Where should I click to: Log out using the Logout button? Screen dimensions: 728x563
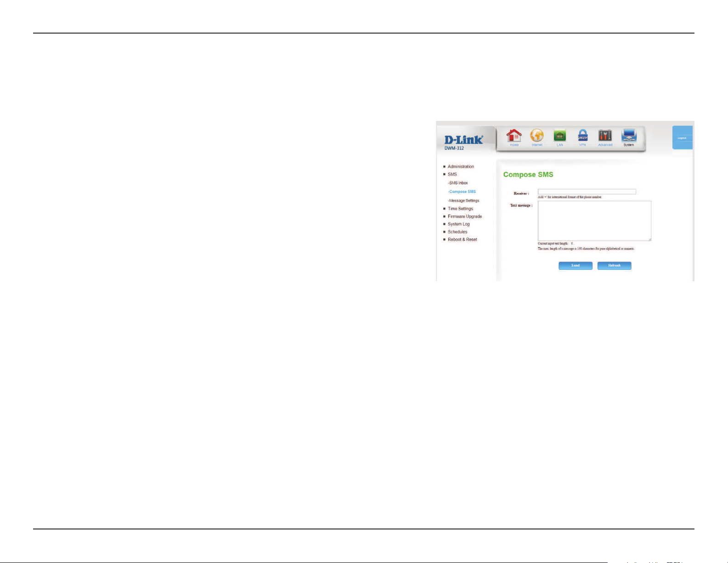coord(682,138)
